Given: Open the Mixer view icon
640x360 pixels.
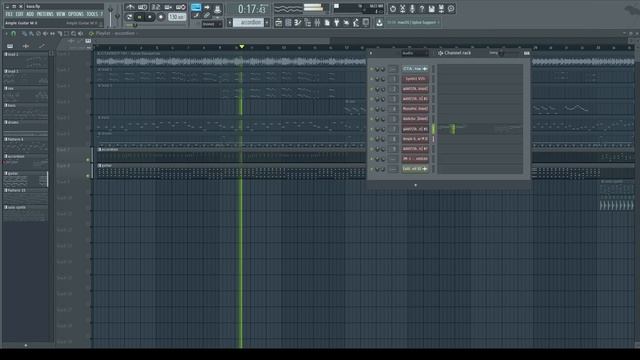Looking at the screenshot, I should 317,23.
